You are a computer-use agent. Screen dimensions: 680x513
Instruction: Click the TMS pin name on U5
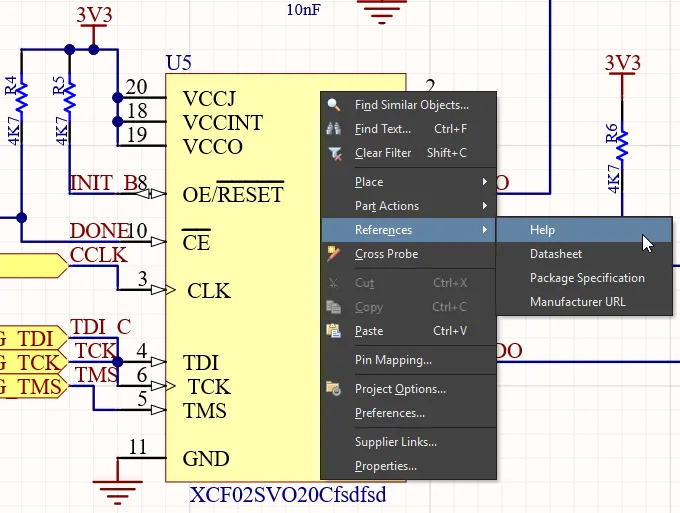205,411
